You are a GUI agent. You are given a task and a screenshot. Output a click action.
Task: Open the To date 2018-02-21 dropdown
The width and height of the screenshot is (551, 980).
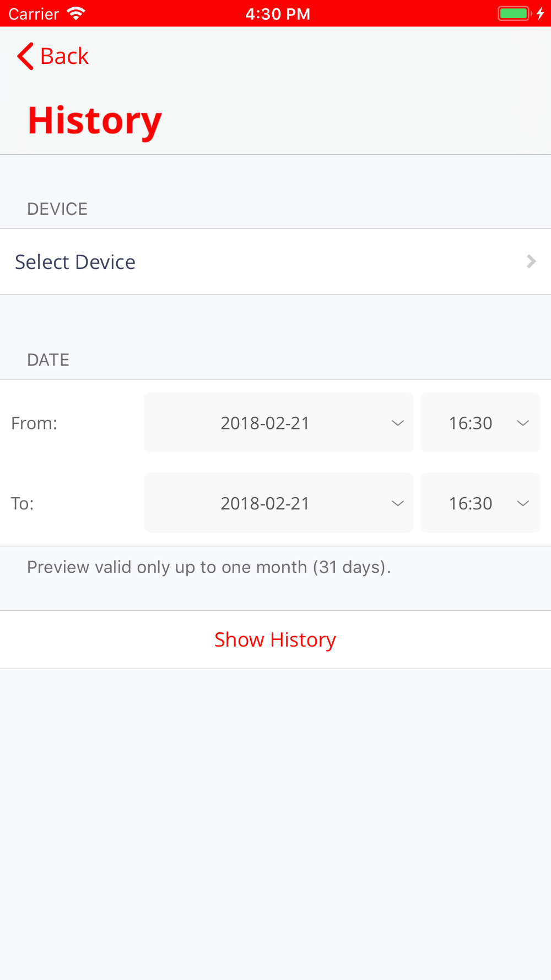279,503
